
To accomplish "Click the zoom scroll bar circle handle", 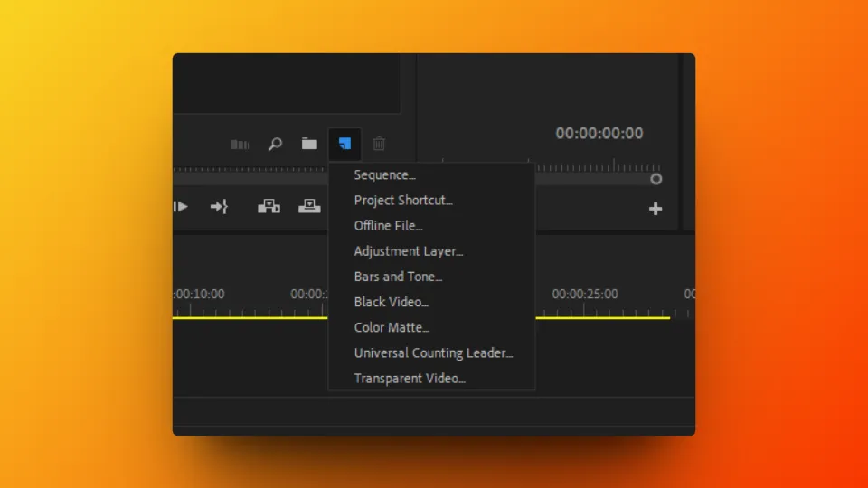I will coord(656,179).
